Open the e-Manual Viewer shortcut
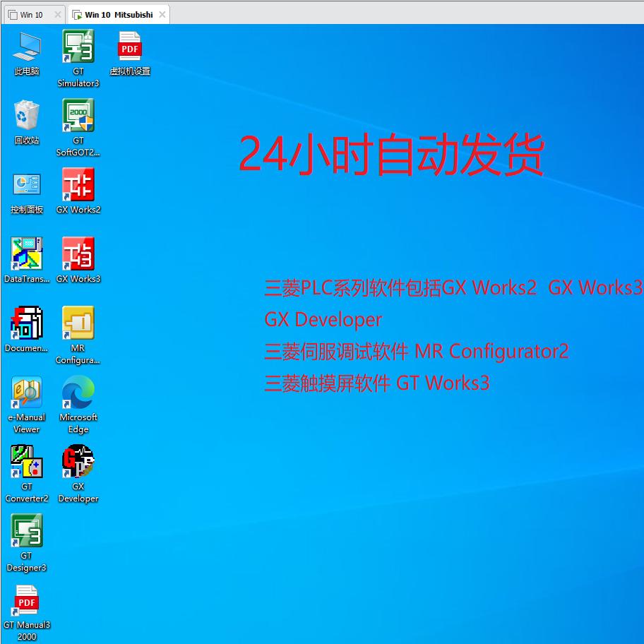644x644 pixels. coord(27,405)
